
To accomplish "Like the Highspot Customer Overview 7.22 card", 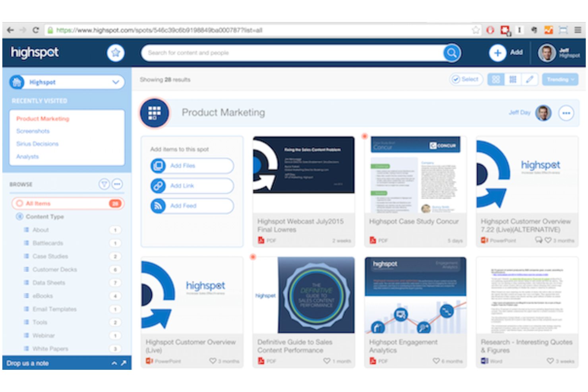I will tap(548, 240).
